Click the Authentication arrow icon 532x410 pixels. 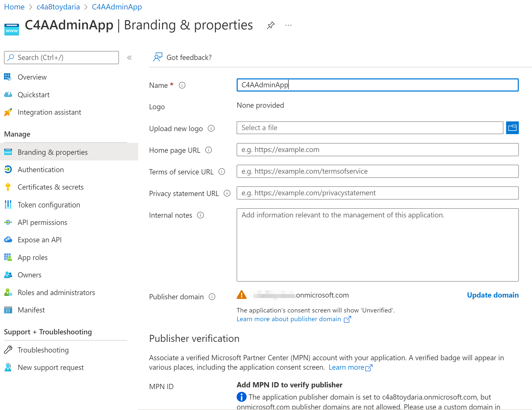coord(8,169)
